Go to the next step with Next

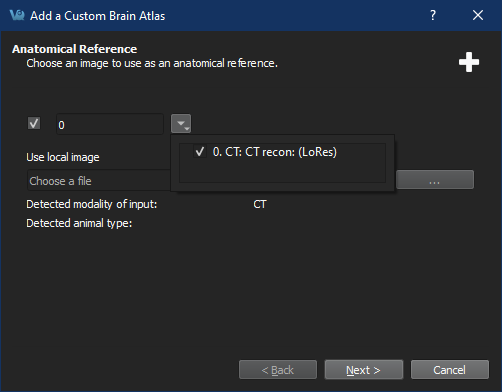(x=364, y=370)
